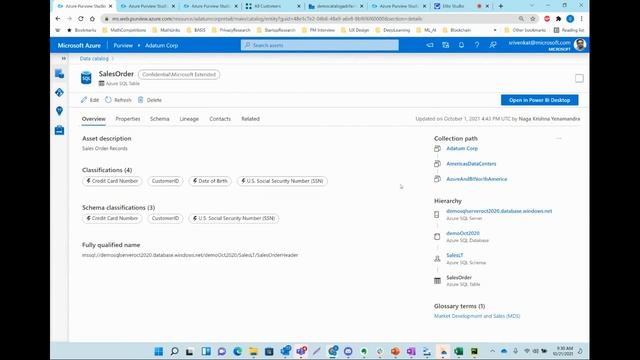Bookmark this page with the star icon
The height and width of the screenshot is (360, 640).
[x=533, y=19]
